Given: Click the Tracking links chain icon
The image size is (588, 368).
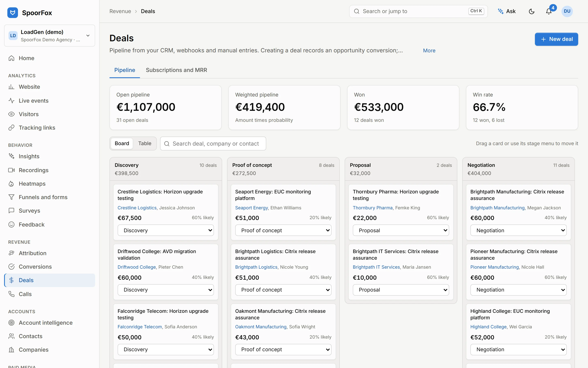Looking at the screenshot, I should [11, 128].
